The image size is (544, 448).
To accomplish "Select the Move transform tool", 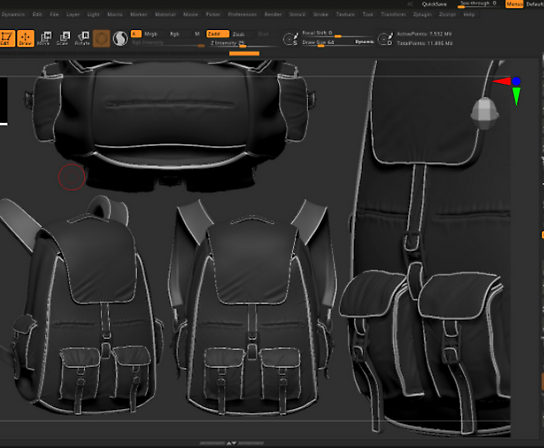I will pyautogui.click(x=44, y=39).
